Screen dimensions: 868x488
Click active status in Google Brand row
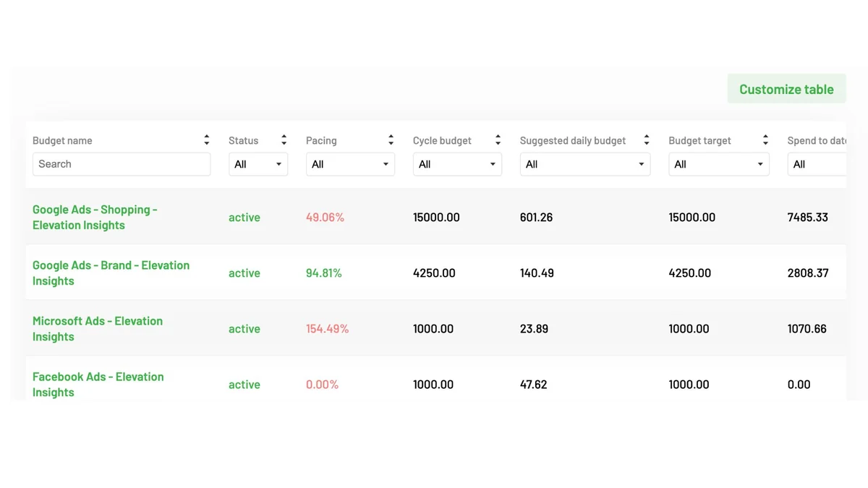pyautogui.click(x=244, y=273)
